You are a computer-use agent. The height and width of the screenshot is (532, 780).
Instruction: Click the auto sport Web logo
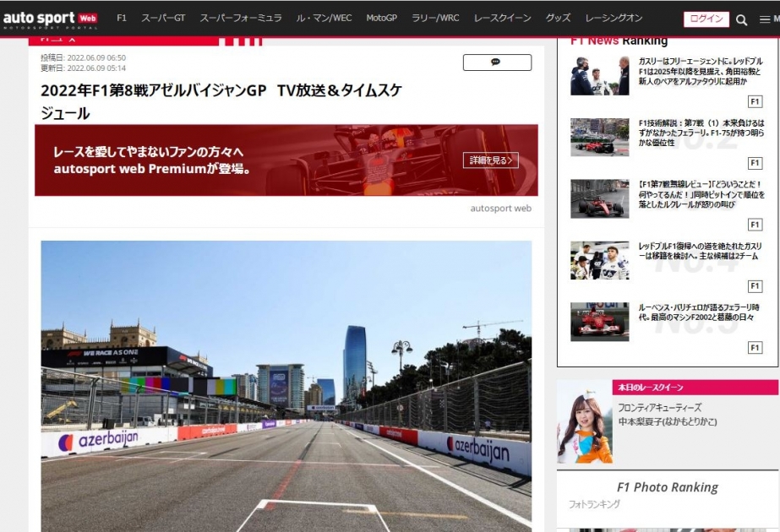point(50,19)
